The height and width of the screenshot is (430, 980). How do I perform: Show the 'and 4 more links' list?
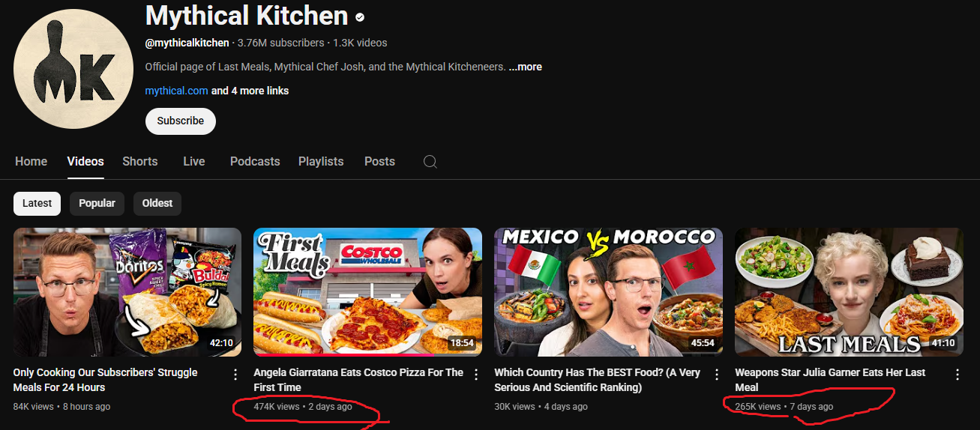(250, 91)
